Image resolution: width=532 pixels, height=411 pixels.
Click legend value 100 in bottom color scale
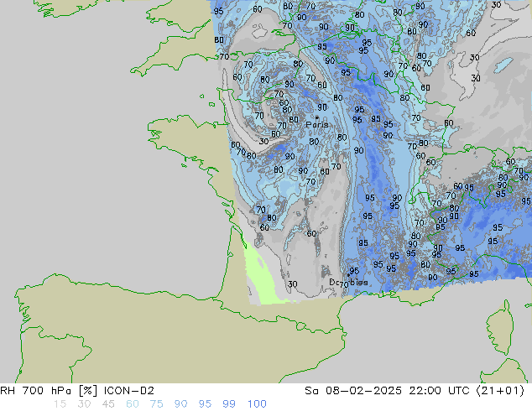(257, 404)
